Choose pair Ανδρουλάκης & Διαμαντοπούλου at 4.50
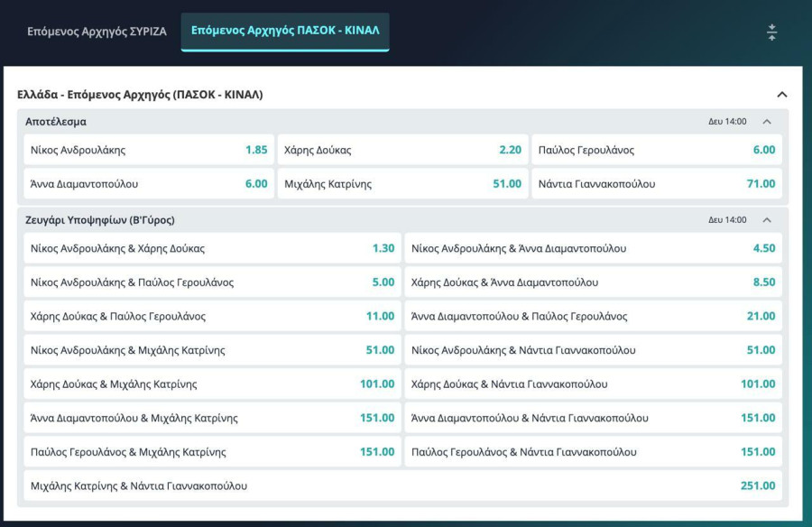812x527 pixels. tap(593, 248)
